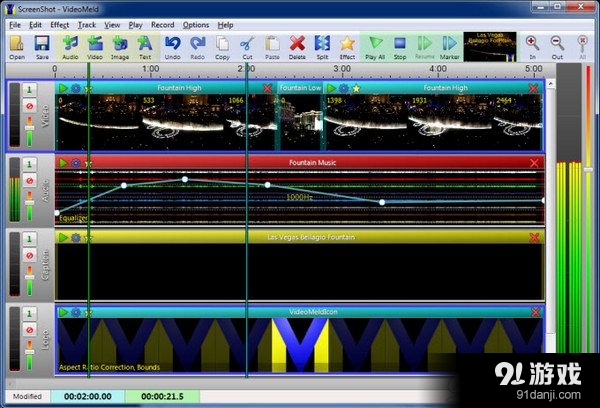Click the star on the second Fountain High clip
This screenshot has width=600, height=408.
[x=356, y=89]
